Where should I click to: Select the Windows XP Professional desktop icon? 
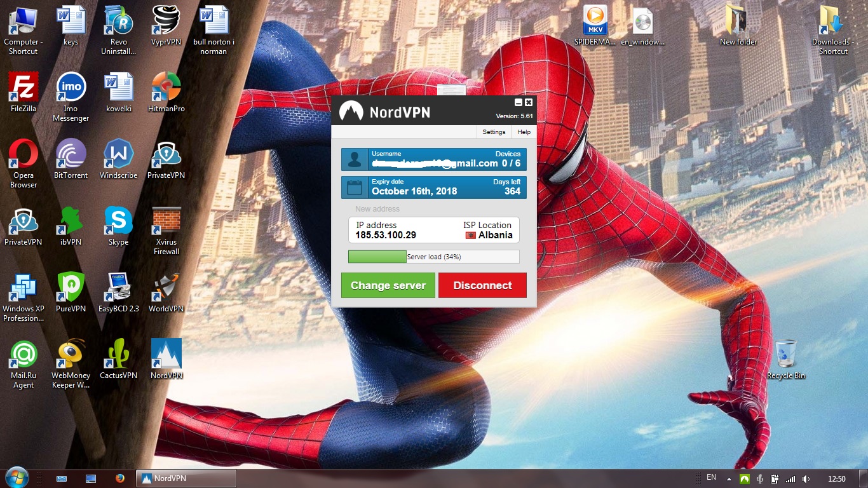[x=24, y=297]
